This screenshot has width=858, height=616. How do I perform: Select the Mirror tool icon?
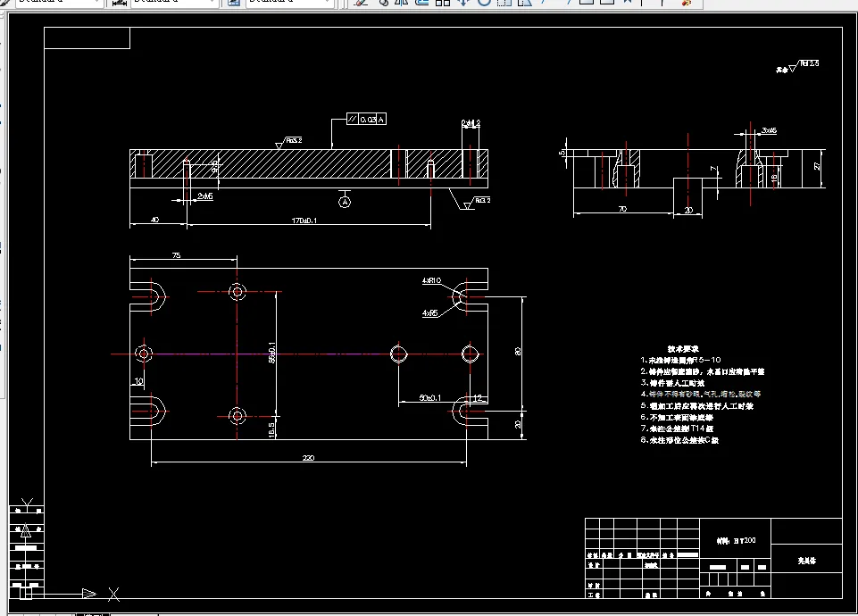(x=402, y=2)
